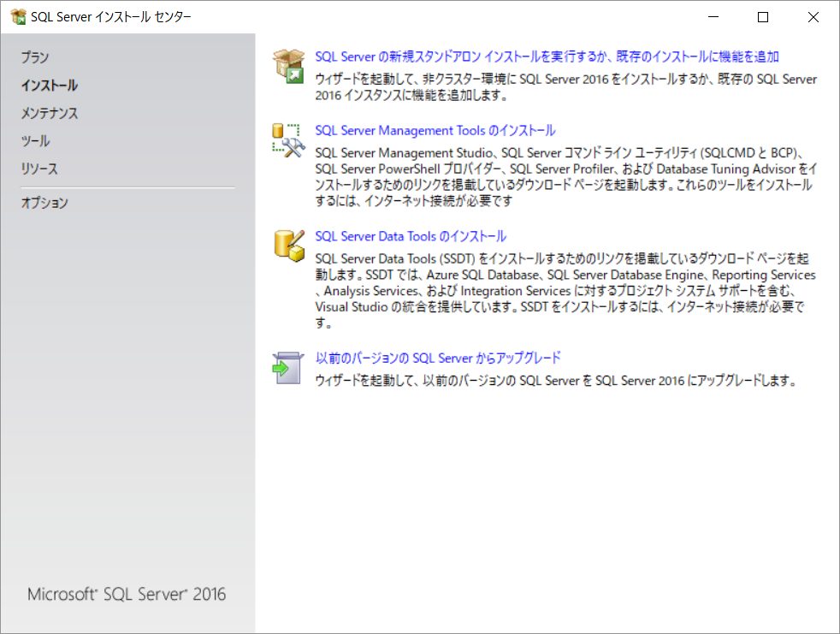Click the new standalone installation box icon
Image resolution: width=840 pixels, height=634 pixels.
coord(289,67)
